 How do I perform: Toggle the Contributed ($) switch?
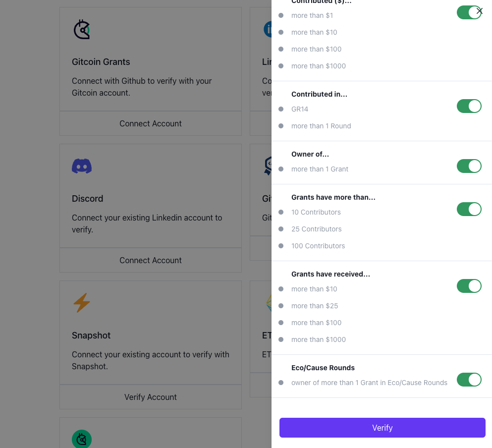[469, 12]
